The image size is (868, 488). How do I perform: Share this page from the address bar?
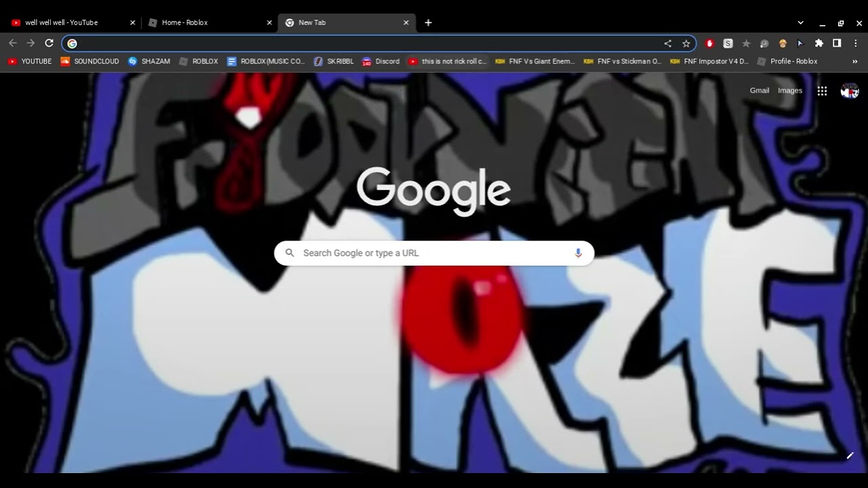pos(668,43)
